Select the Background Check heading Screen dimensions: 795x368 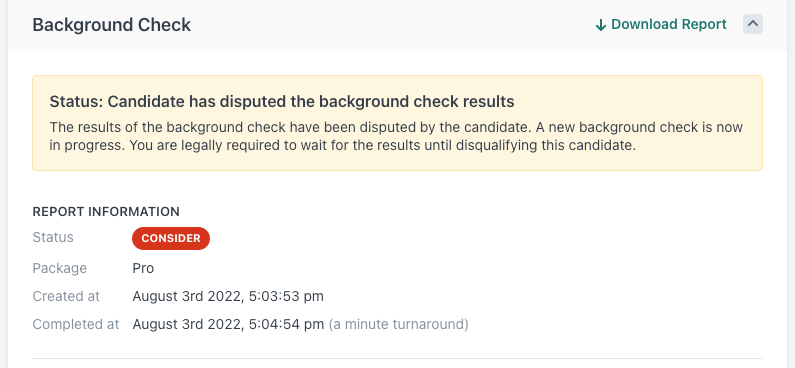coord(112,24)
